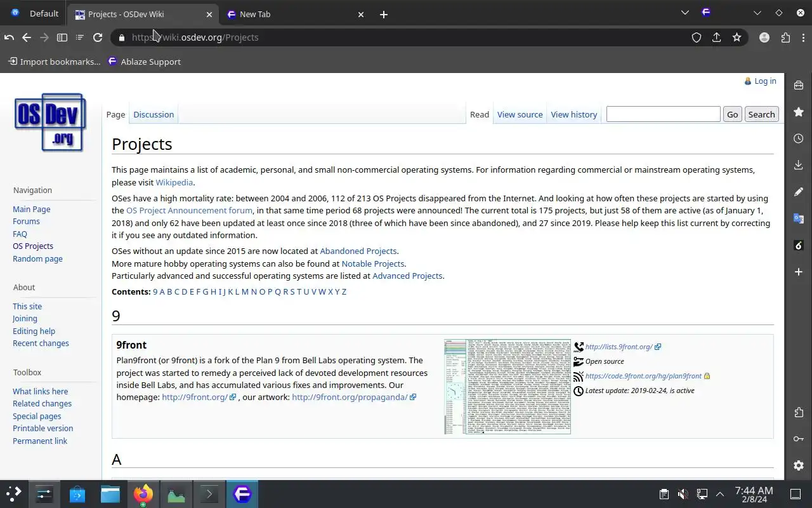
Task: Click the address bar URL field
Action: click(x=406, y=37)
